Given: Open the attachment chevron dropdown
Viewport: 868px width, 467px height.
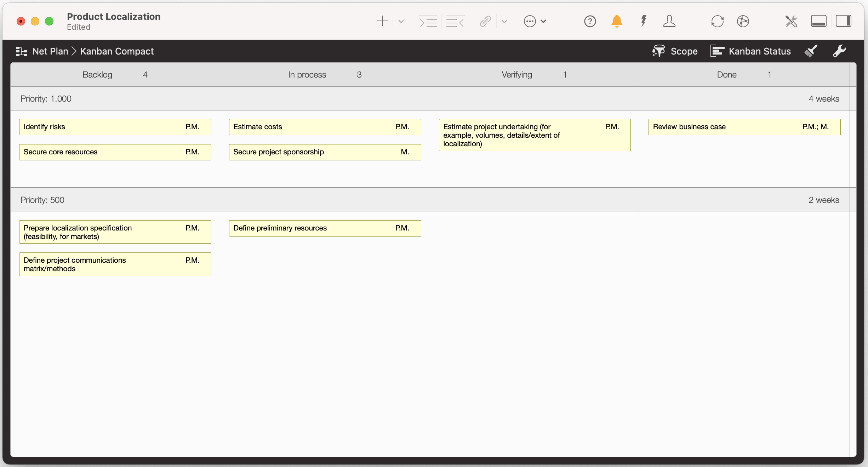Looking at the screenshot, I should (x=504, y=21).
